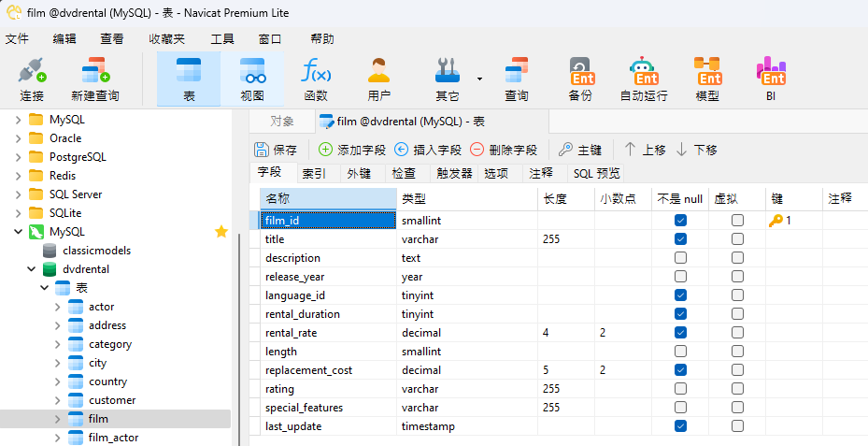Expand the actor table node
The image size is (868, 446).
[x=58, y=307]
